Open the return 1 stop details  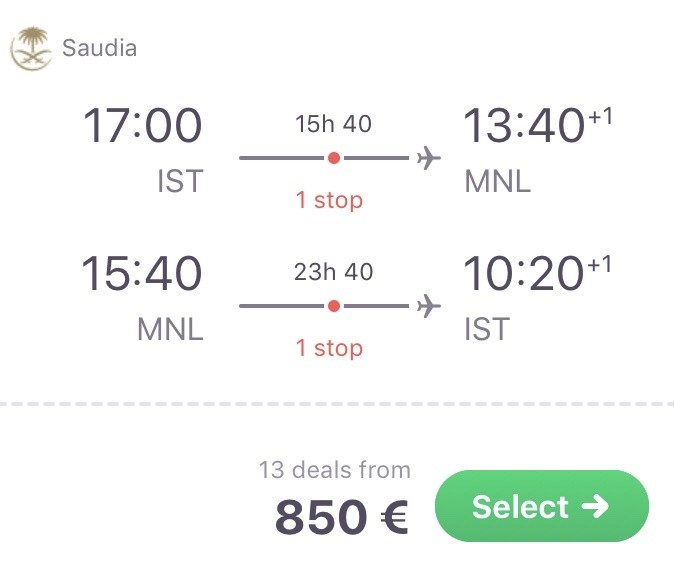(x=329, y=348)
